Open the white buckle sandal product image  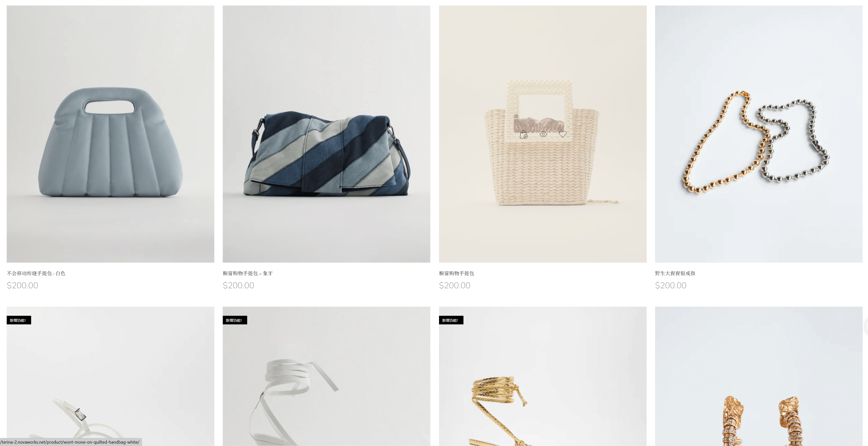click(x=110, y=376)
